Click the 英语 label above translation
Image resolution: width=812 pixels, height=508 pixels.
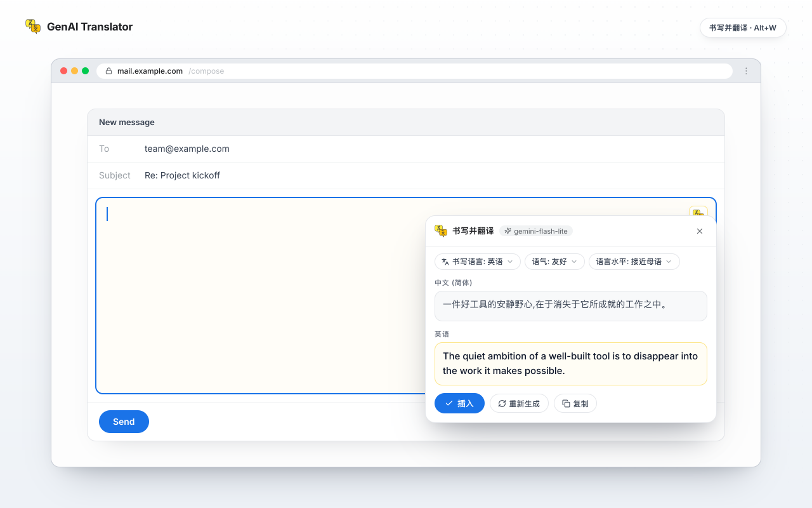(442, 334)
